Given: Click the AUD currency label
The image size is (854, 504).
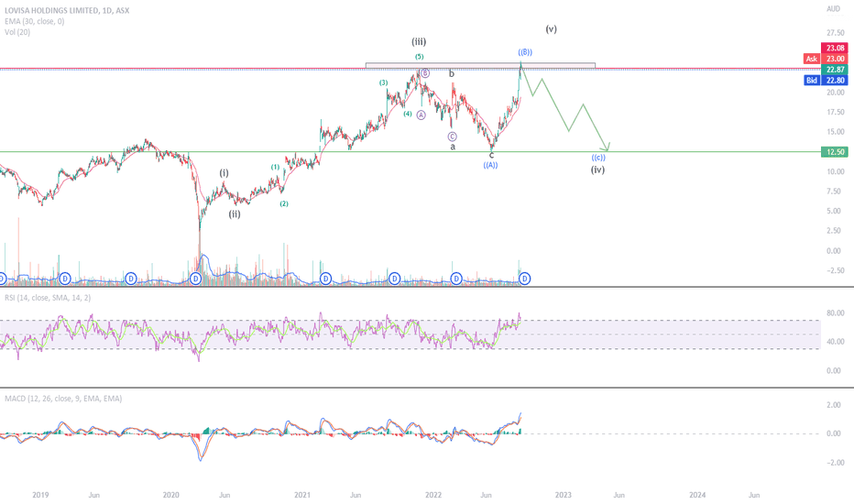Looking at the screenshot, I should click(833, 9).
